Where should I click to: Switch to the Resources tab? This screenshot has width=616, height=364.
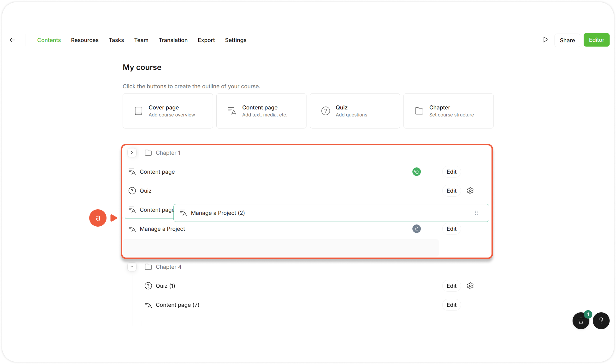pos(85,40)
